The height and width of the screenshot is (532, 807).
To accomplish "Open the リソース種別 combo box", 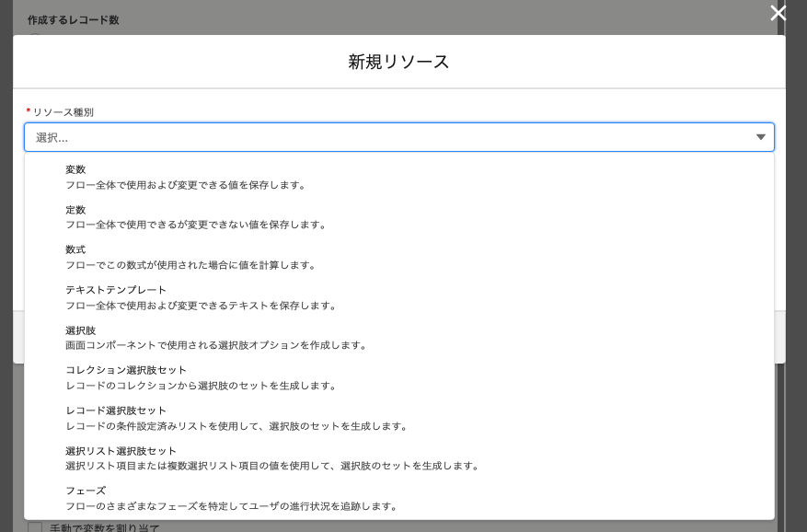I will point(398,137).
